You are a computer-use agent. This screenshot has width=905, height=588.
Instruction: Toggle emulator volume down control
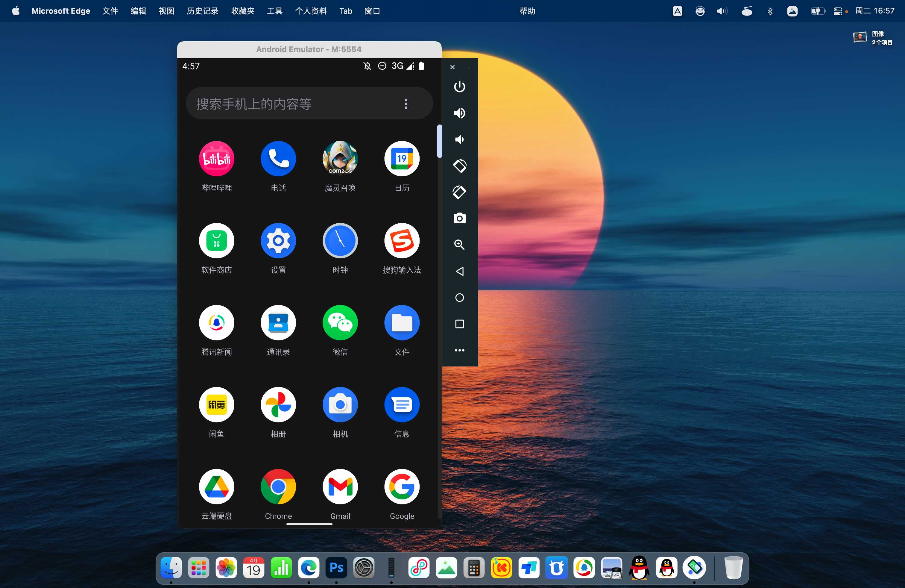[x=459, y=139]
